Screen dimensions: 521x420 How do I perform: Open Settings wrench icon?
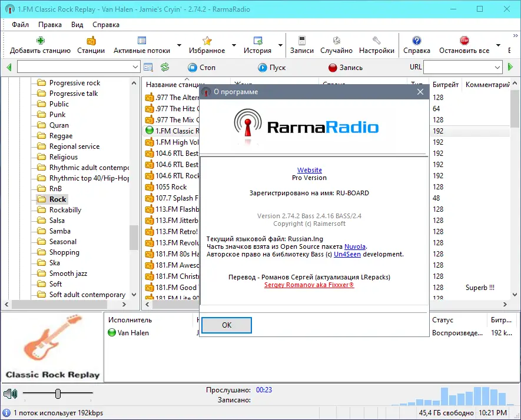376,41
